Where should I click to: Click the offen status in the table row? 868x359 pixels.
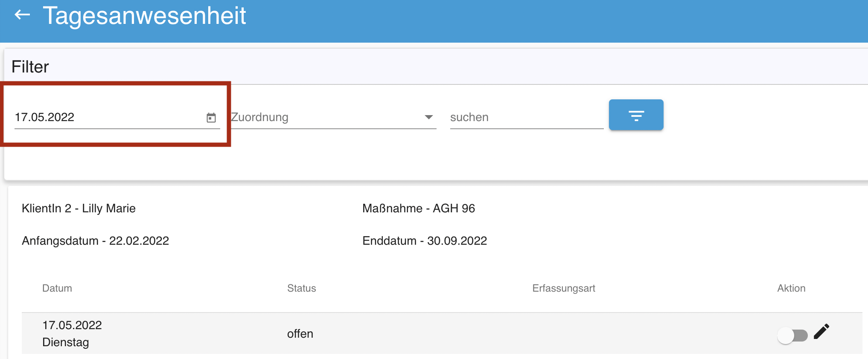300,334
